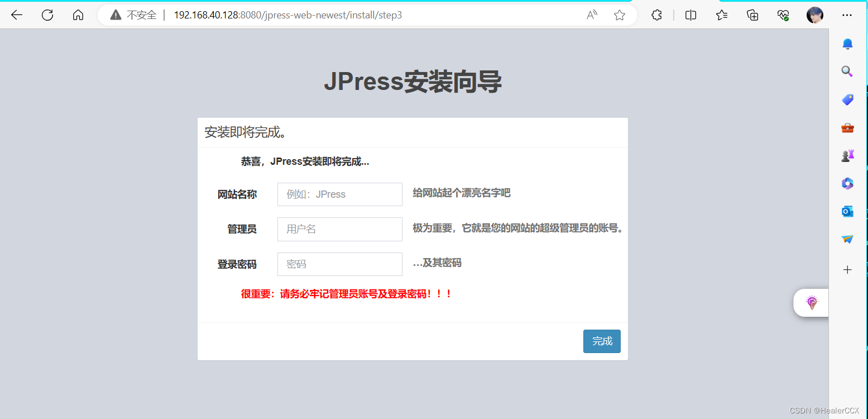Click the 安装即将完成。 panel title
Screen dimensions: 868x419
coord(246,132)
